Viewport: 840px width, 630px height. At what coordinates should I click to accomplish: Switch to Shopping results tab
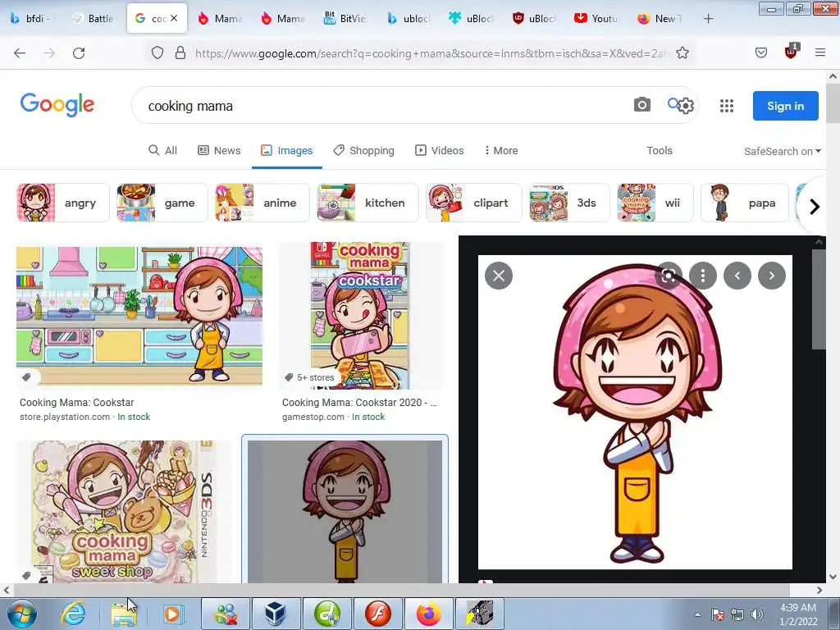(363, 151)
